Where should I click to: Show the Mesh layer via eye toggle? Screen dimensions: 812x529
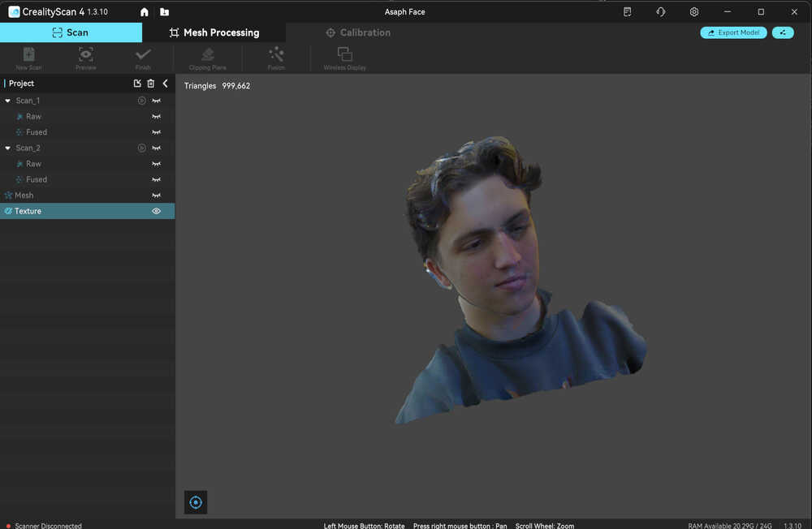(157, 196)
